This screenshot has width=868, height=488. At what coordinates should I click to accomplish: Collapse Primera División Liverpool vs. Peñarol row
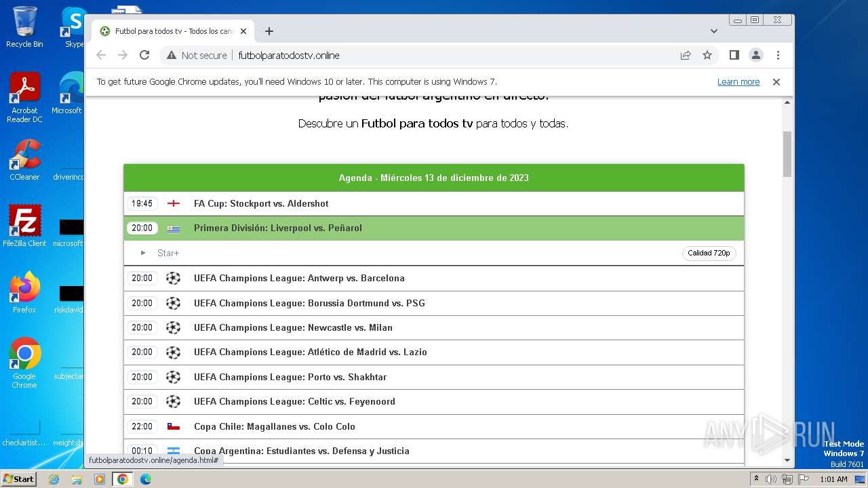(434, 228)
